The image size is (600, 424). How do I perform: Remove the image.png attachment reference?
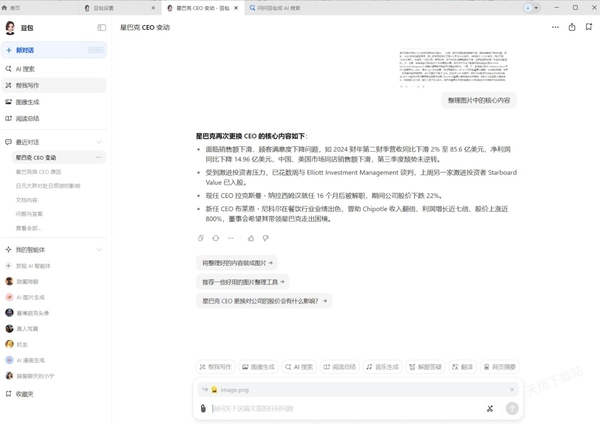512,390
